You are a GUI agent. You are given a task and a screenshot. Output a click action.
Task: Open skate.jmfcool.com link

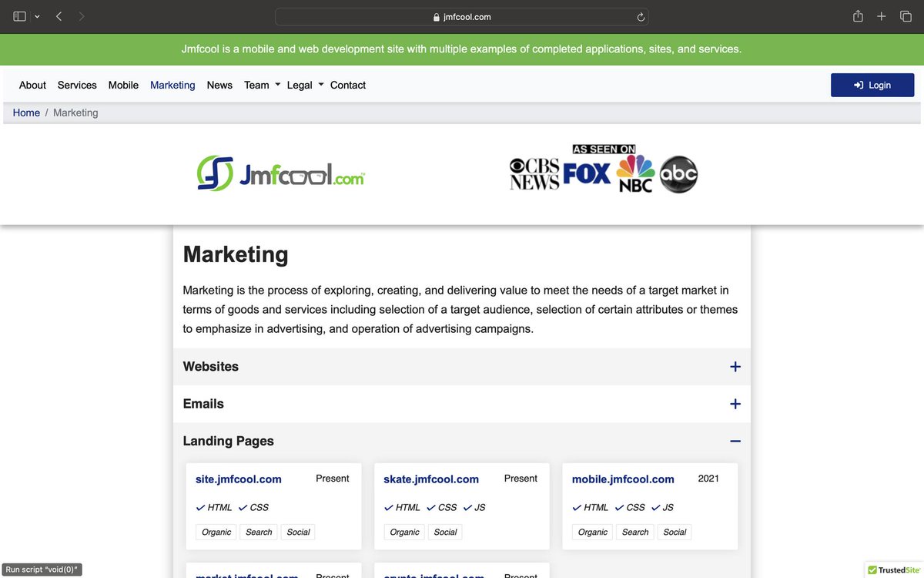click(431, 479)
